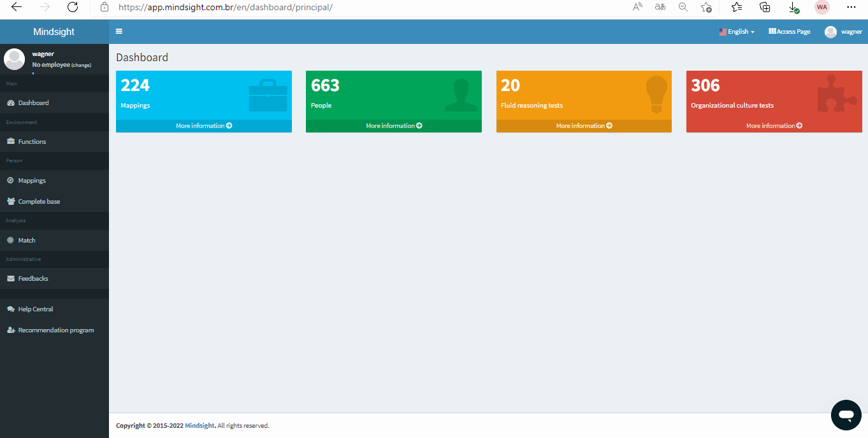The width and height of the screenshot is (868, 438).
Task: Click the 20 Fluid reasoning count
Action: (510, 85)
